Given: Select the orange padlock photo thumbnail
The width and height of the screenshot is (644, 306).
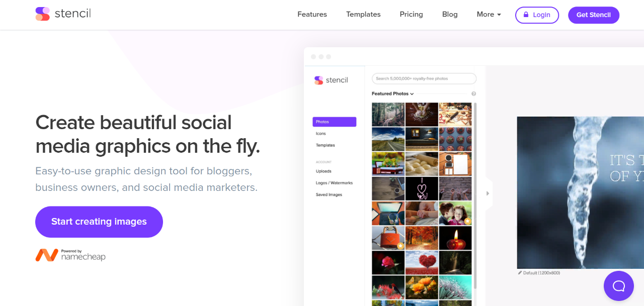Looking at the screenshot, I should click(388, 238).
